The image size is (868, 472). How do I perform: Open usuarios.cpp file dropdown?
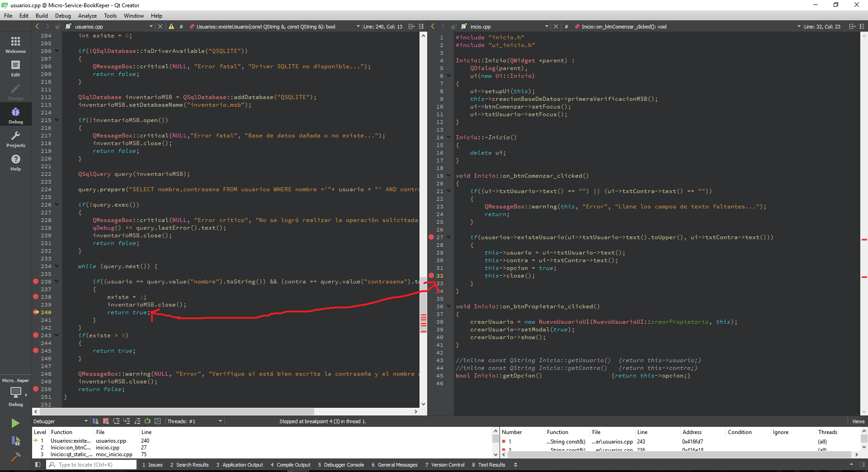[151, 27]
